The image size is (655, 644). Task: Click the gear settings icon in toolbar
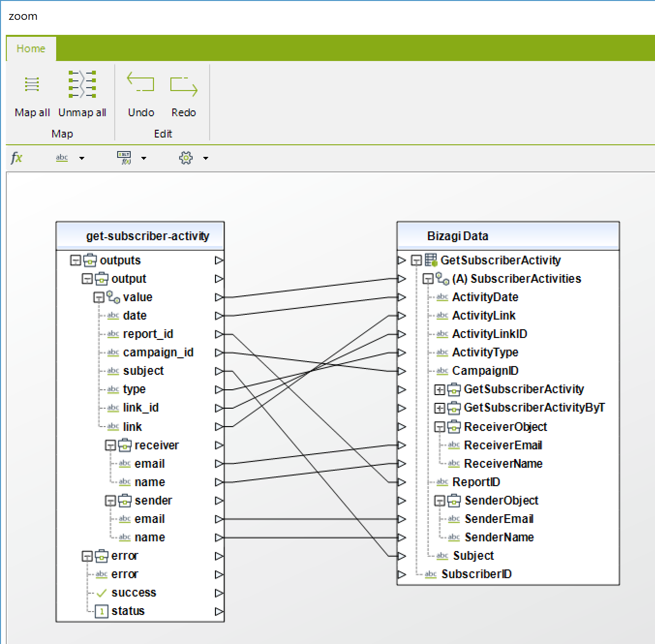pos(186,158)
